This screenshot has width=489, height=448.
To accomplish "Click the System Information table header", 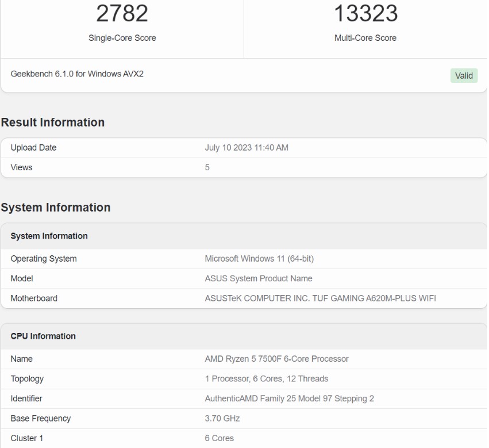I will pos(49,236).
